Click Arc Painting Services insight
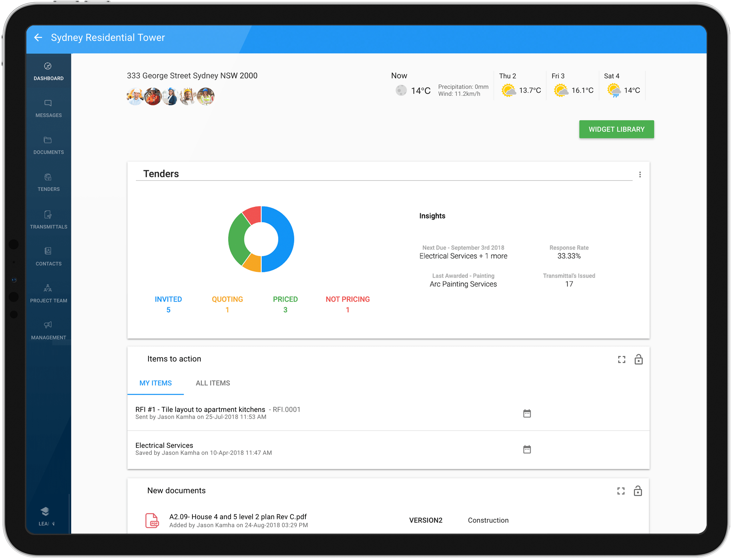 [463, 284]
